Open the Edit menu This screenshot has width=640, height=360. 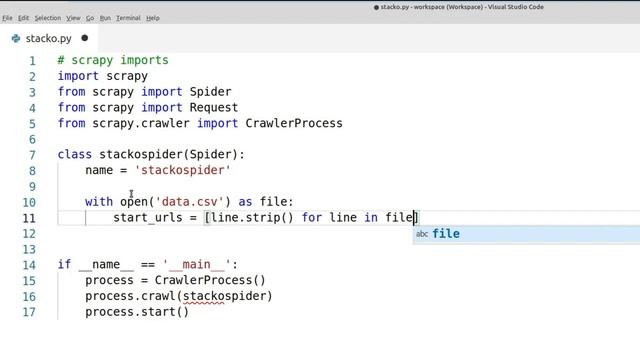point(23,18)
